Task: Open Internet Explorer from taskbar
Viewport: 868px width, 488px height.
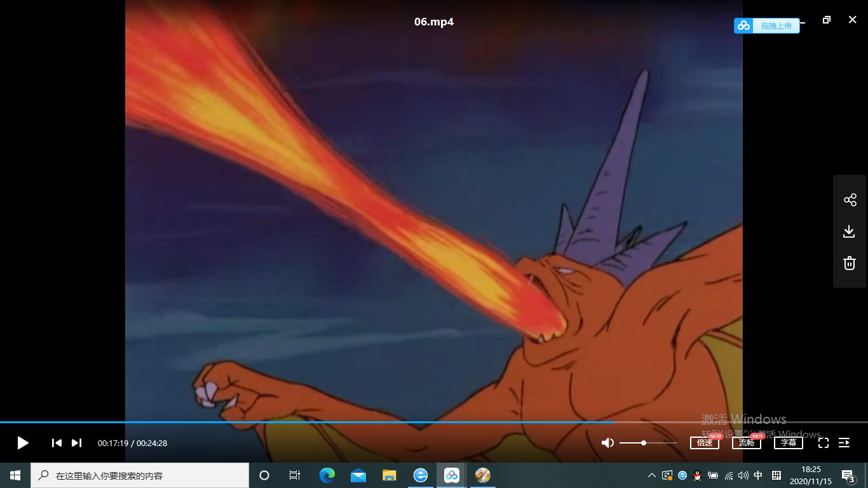Action: (x=421, y=475)
